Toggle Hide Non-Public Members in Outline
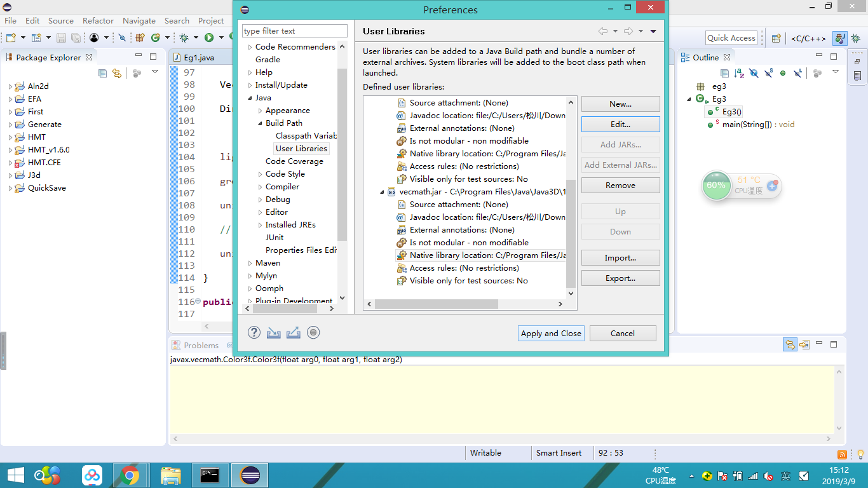Viewport: 868px width, 488px height. (783, 73)
